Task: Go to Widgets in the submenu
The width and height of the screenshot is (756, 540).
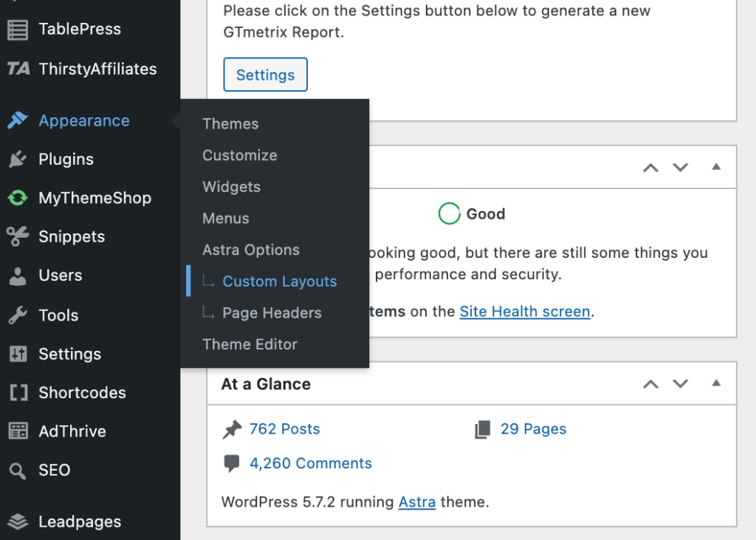Action: [x=231, y=187]
